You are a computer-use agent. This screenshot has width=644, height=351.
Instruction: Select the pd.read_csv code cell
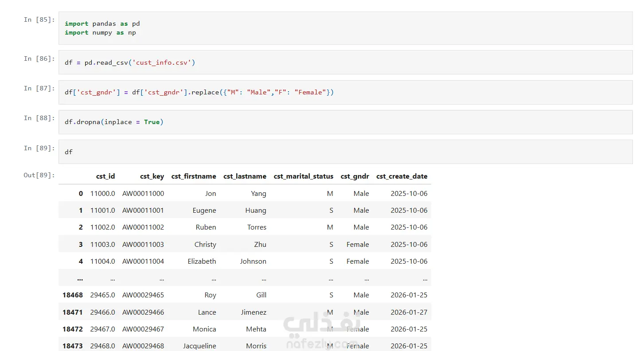345,62
